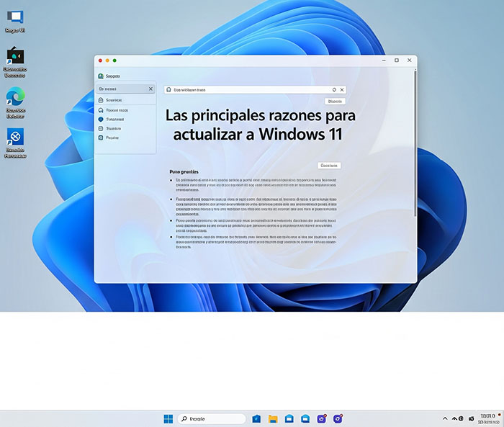Viewport: 504px width, 427px height.
Task: Open the taskbar clock and date
Action: 488,418
